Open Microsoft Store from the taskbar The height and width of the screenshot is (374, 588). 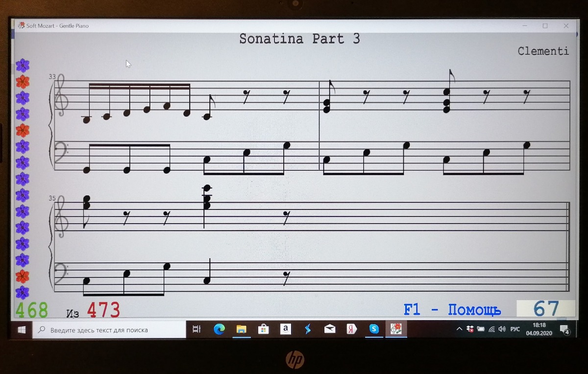[263, 329]
